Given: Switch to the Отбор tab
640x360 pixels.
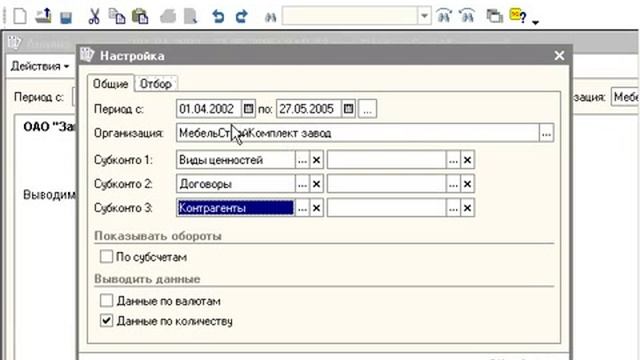Looking at the screenshot, I should [x=156, y=84].
